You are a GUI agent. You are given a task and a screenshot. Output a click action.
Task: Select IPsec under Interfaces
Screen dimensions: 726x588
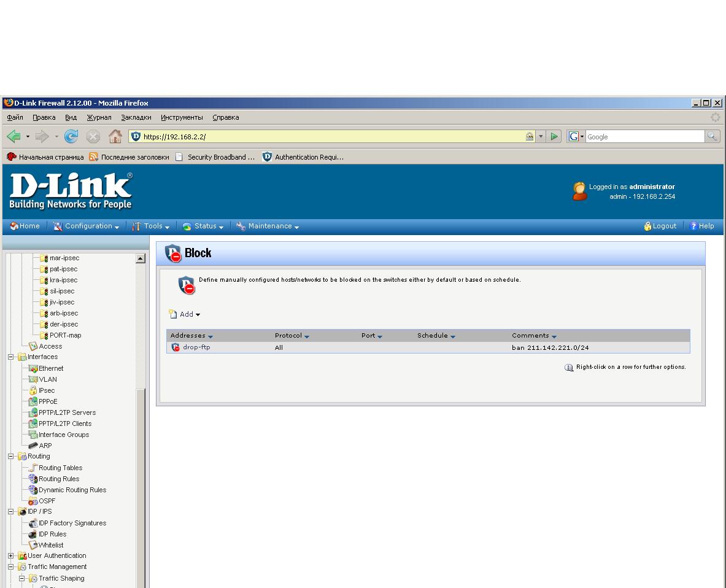pyautogui.click(x=46, y=391)
